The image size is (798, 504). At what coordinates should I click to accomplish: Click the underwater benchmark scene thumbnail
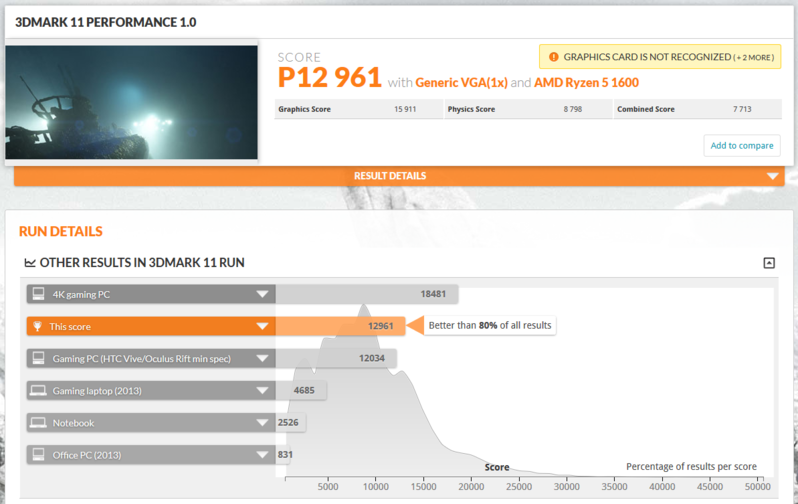click(x=131, y=103)
